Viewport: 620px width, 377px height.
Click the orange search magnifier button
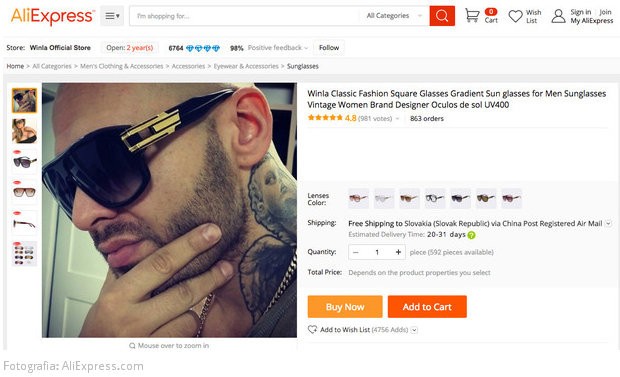click(442, 16)
